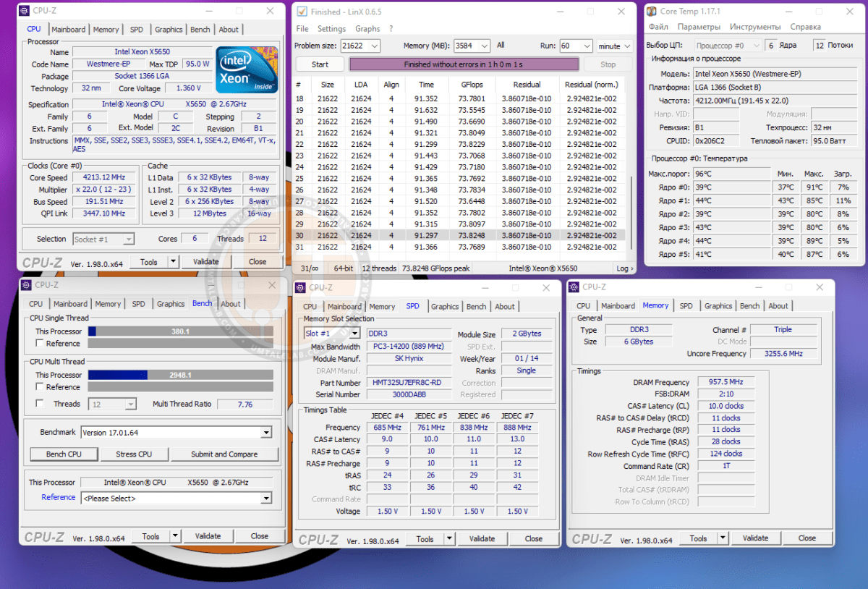The width and height of the screenshot is (868, 589).
Task: Click the Reference link in Bench window
Action: click(59, 497)
